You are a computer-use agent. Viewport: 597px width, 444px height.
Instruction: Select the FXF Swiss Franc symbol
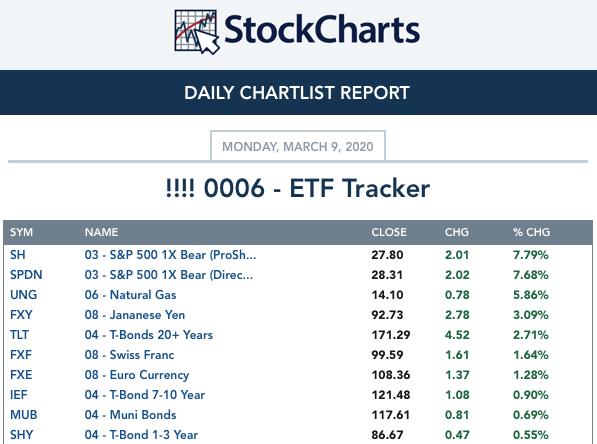point(21,355)
